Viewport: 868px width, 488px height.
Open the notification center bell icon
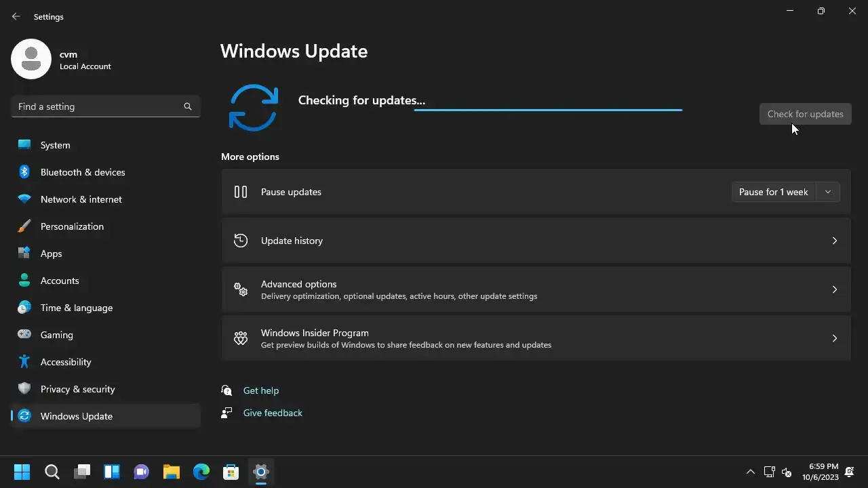(850, 472)
